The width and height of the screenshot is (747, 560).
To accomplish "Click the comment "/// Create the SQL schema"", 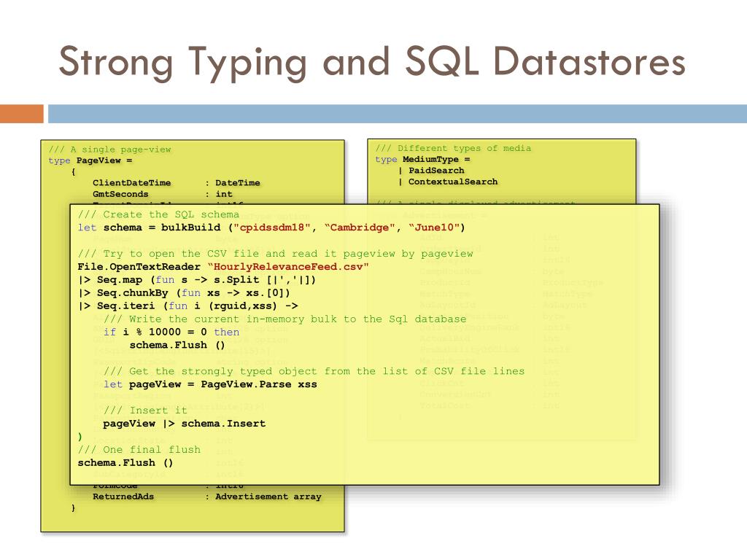I will (x=158, y=215).
